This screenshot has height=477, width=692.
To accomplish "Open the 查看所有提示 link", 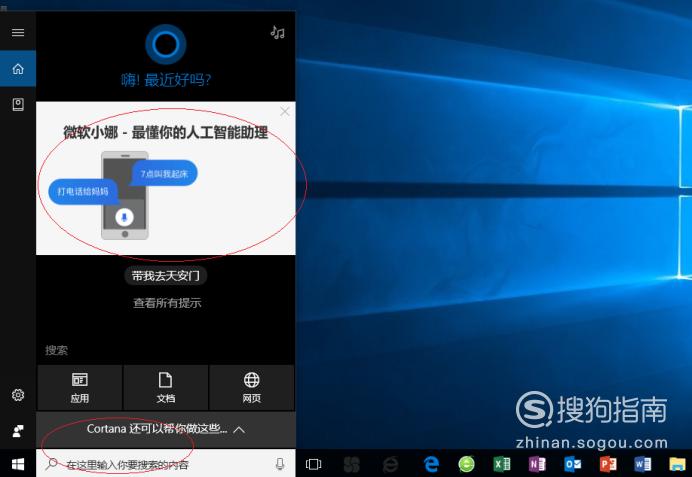I will [167, 303].
